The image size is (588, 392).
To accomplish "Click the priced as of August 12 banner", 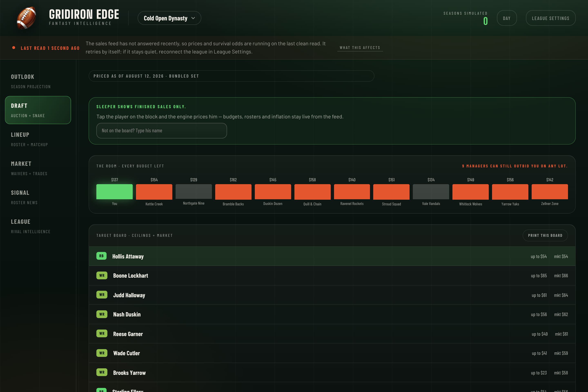I will [x=231, y=76].
